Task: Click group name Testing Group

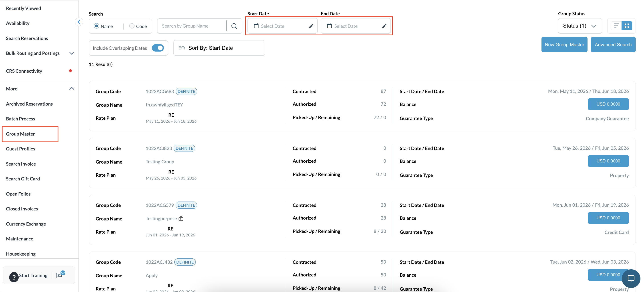Action: coord(160,162)
